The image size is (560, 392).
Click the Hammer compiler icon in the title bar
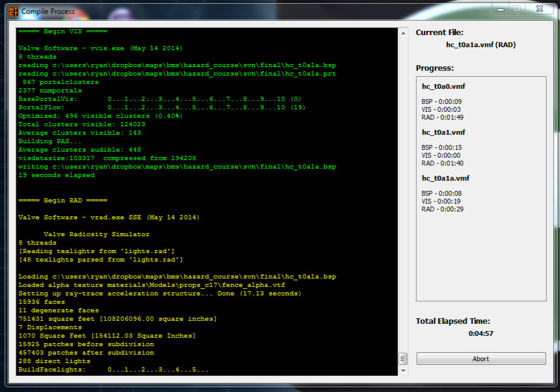[13, 10]
